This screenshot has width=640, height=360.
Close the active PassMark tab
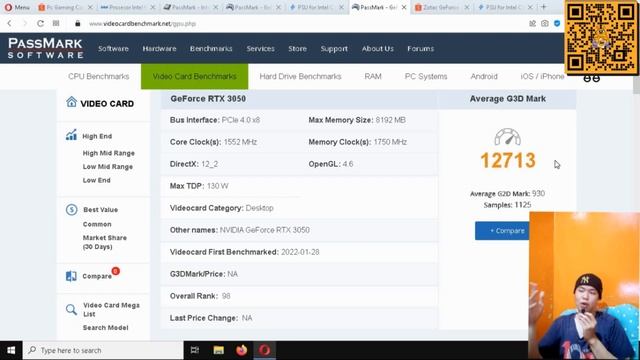[404, 7]
